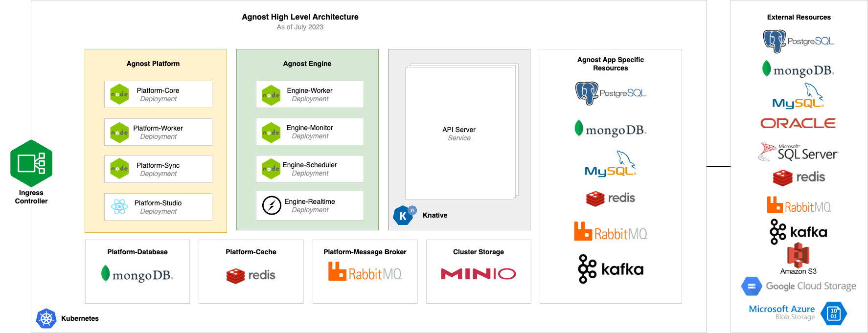Click the Agnost High Level Architecture title
Image resolution: width=868 pixels, height=333 pixels.
coord(300,17)
